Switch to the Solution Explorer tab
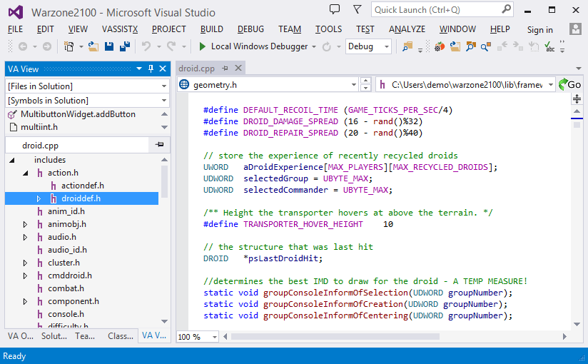This screenshot has height=364, width=588. (x=54, y=336)
